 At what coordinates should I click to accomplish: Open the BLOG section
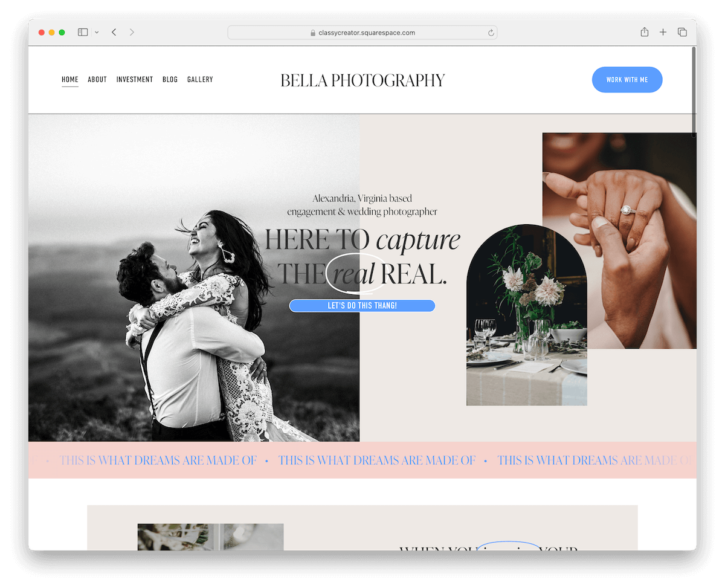[x=170, y=79]
